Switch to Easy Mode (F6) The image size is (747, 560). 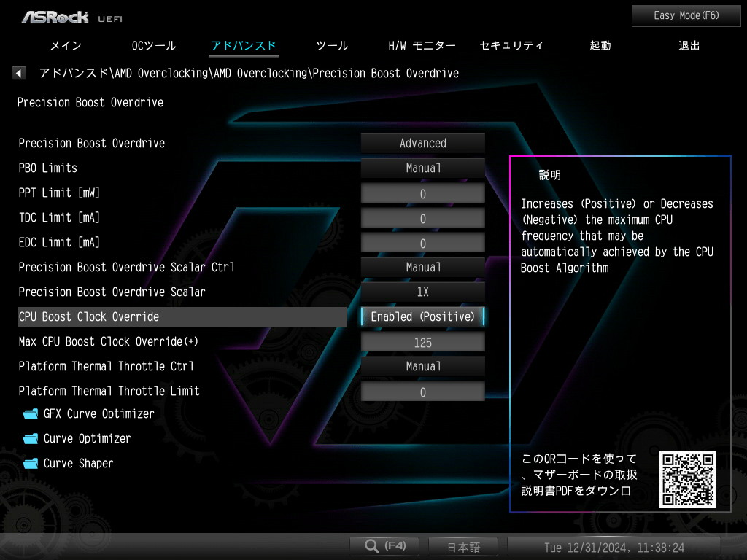click(x=686, y=15)
